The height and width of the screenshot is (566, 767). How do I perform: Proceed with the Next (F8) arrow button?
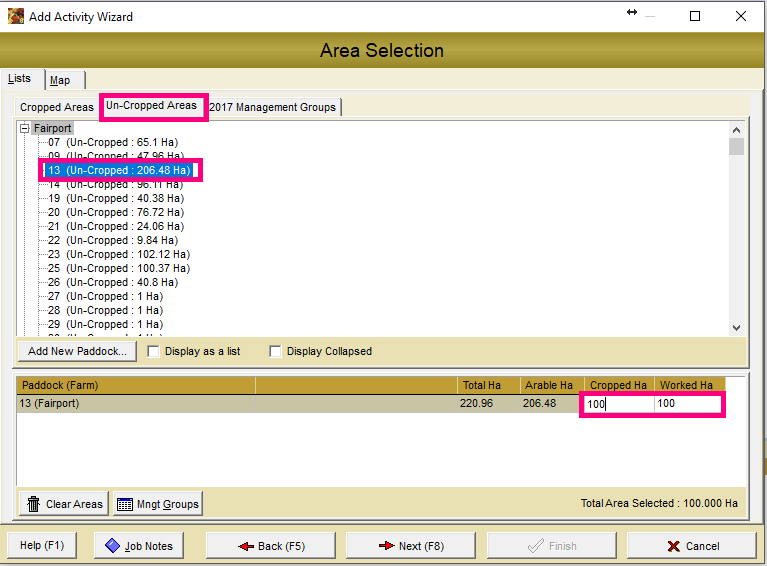tap(411, 546)
